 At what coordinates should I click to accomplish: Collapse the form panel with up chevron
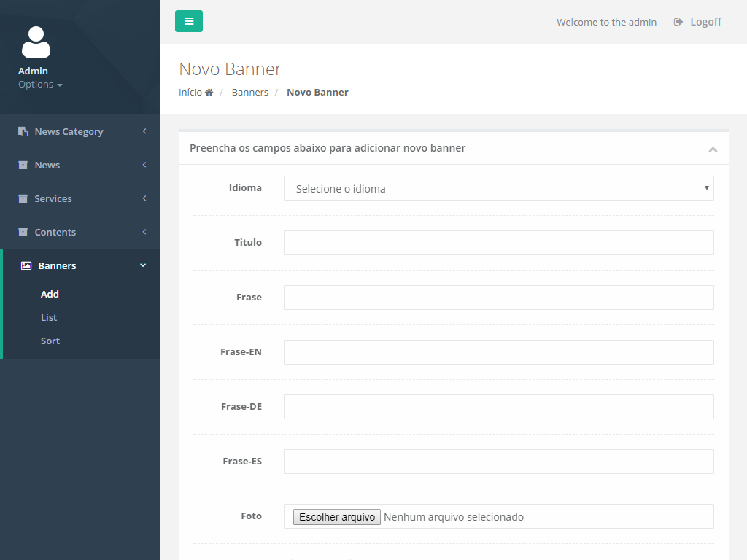(x=713, y=149)
